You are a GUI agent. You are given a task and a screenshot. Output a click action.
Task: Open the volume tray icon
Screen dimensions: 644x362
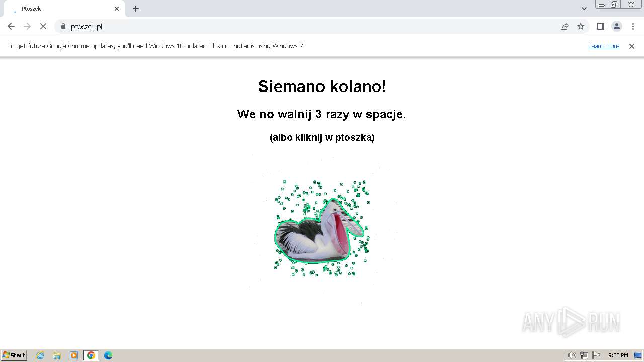coord(572,355)
